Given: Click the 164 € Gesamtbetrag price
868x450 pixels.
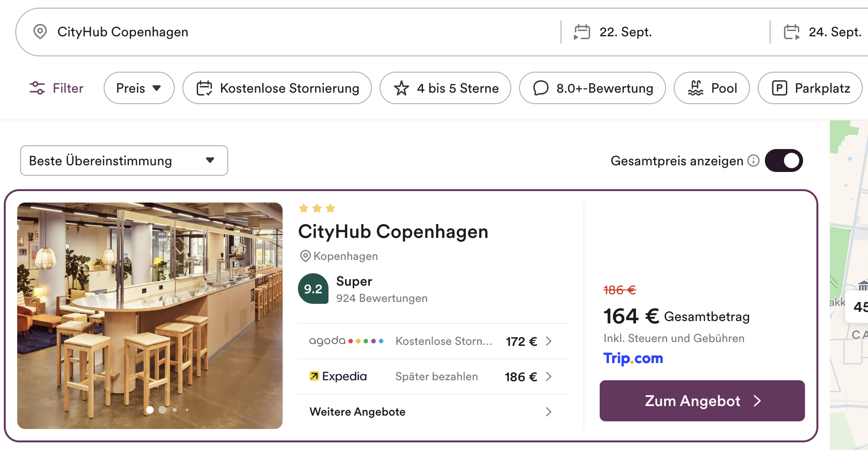Looking at the screenshot, I should pyautogui.click(x=677, y=316).
